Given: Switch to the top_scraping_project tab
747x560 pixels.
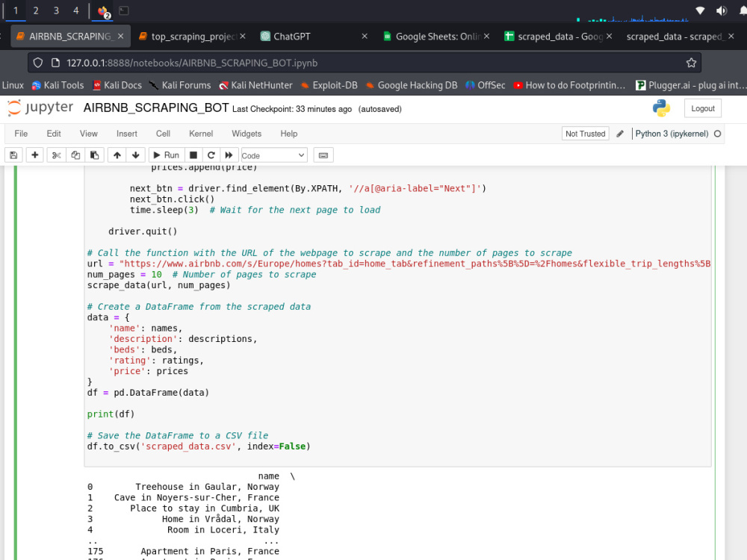Looking at the screenshot, I should [x=192, y=36].
